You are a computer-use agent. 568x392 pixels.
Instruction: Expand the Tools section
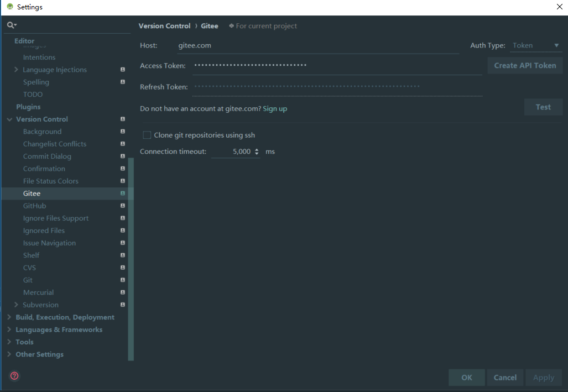click(x=9, y=342)
